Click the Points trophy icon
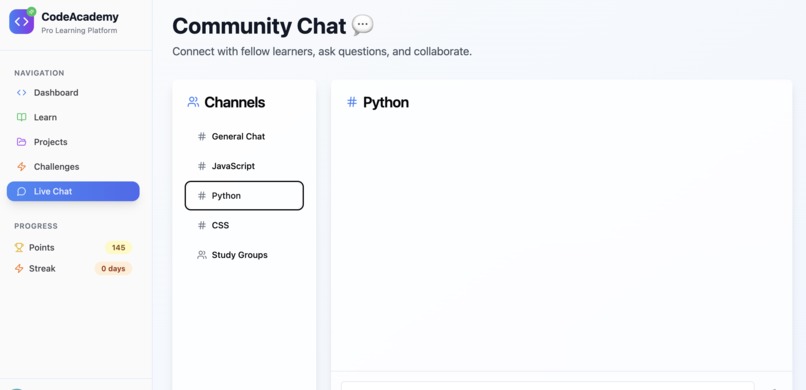Screen dimensions: 806x390 coord(19,248)
